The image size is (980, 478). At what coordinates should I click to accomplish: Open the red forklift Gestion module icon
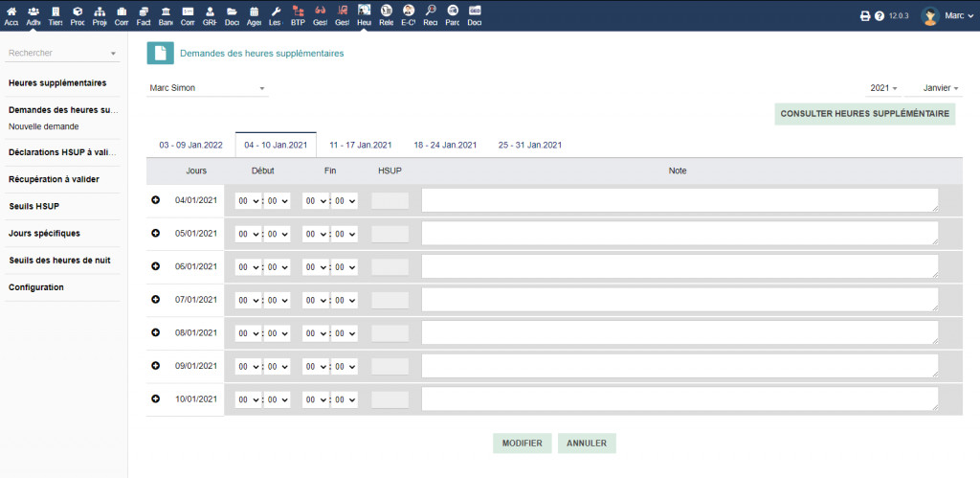pos(342,11)
